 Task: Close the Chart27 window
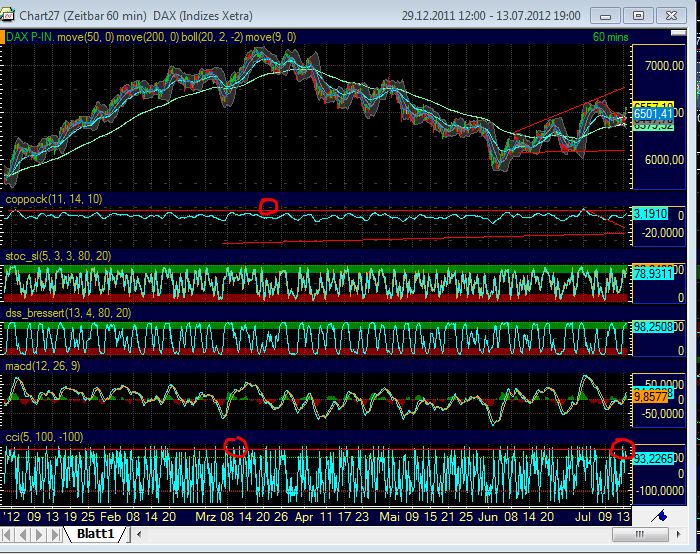tap(671, 16)
